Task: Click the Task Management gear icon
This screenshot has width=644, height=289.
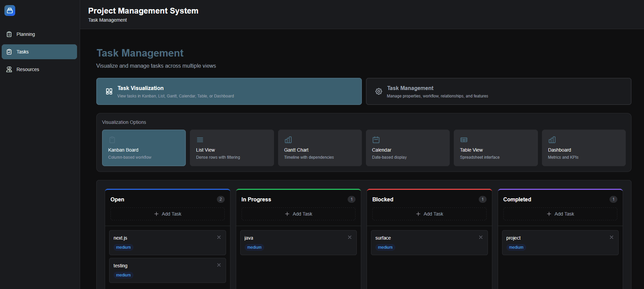Action: tap(379, 91)
